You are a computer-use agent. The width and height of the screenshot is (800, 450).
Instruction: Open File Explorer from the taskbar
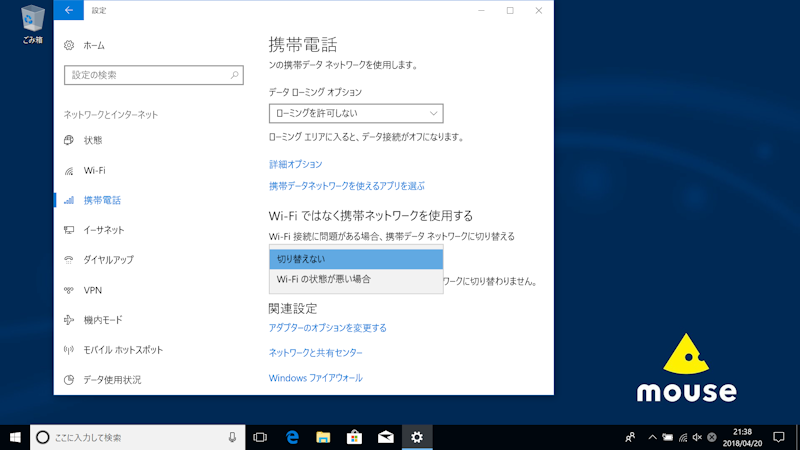[323, 437]
